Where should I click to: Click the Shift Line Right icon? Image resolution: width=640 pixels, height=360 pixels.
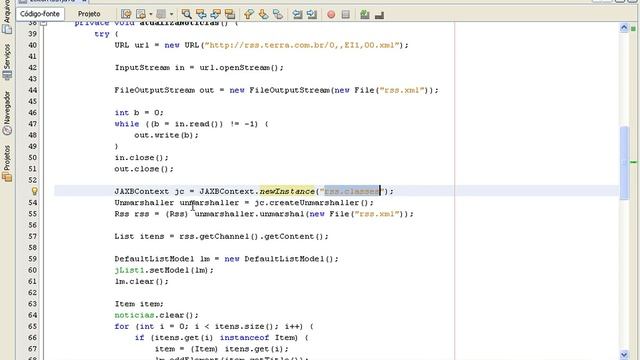pyautogui.click(x=312, y=14)
